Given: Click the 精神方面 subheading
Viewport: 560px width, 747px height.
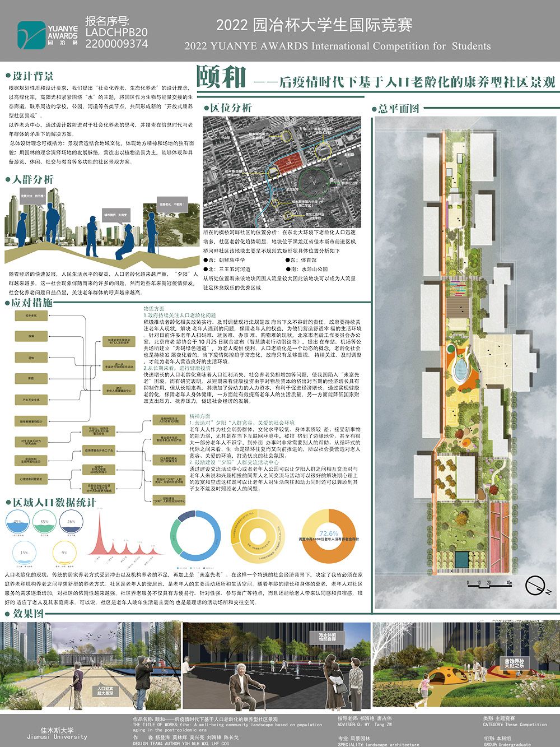Looking at the screenshot, I should click(200, 416).
